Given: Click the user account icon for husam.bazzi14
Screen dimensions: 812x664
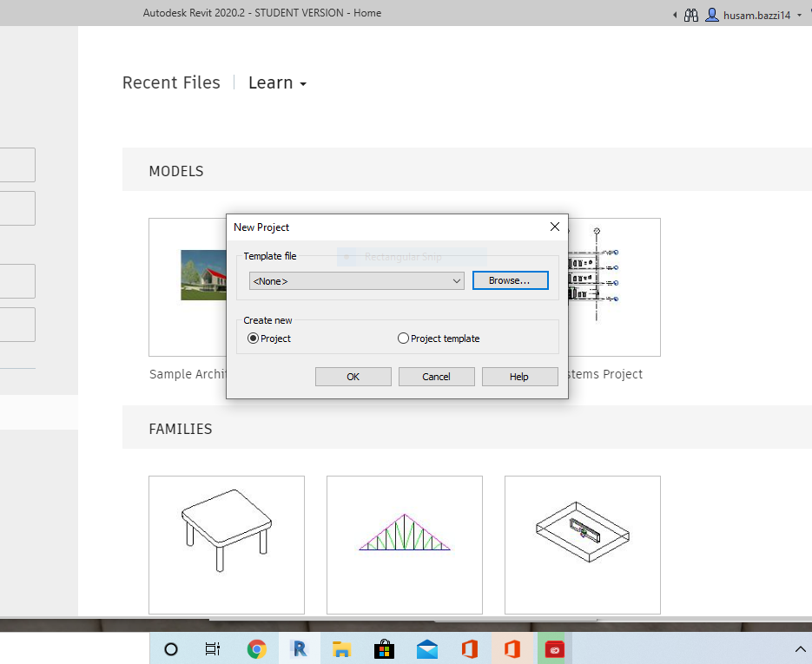Looking at the screenshot, I should tap(713, 15).
